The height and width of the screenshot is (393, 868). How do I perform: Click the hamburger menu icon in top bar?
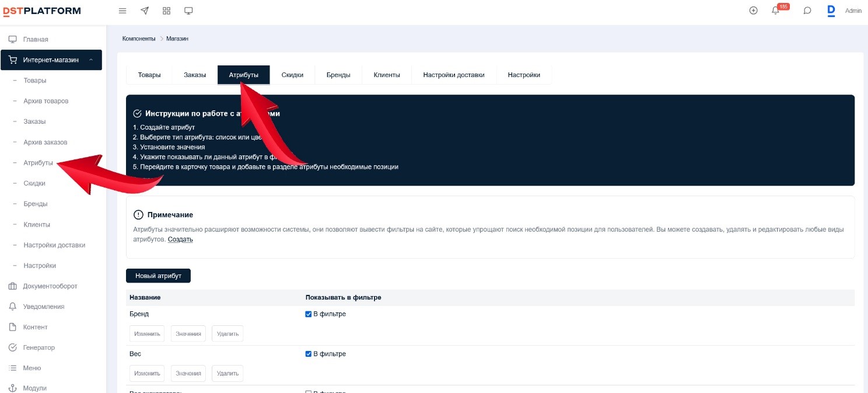pos(123,11)
